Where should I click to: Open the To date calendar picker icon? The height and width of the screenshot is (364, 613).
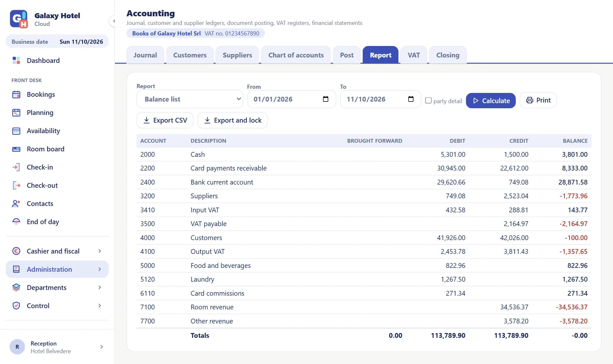point(411,99)
